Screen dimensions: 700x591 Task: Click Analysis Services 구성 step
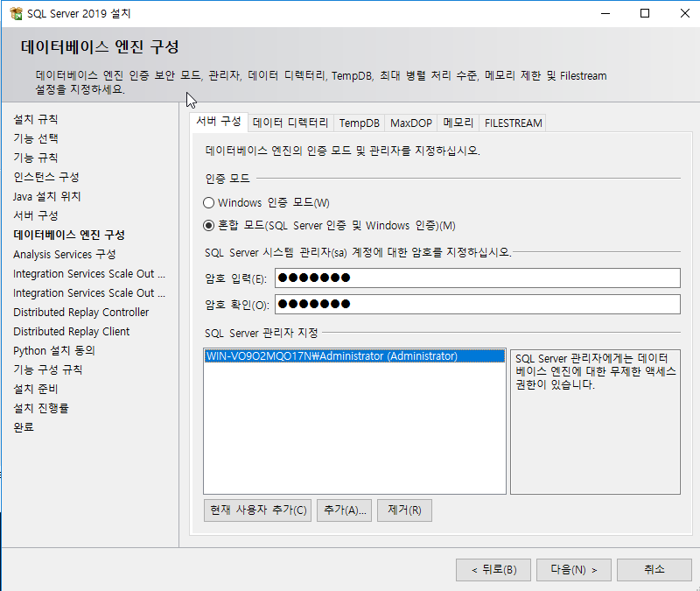click(64, 254)
